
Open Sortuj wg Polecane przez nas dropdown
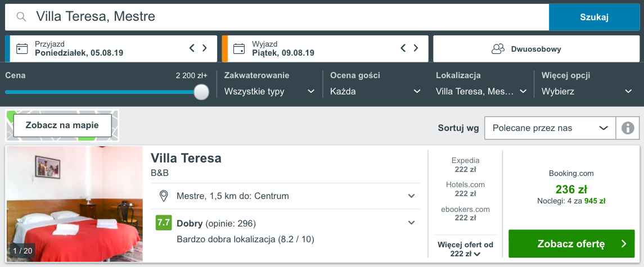coord(551,128)
